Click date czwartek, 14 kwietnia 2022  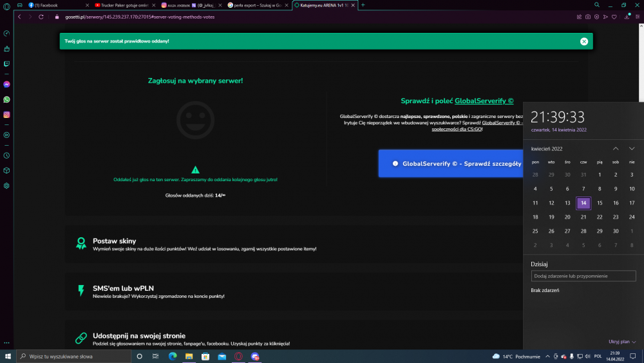click(x=558, y=130)
